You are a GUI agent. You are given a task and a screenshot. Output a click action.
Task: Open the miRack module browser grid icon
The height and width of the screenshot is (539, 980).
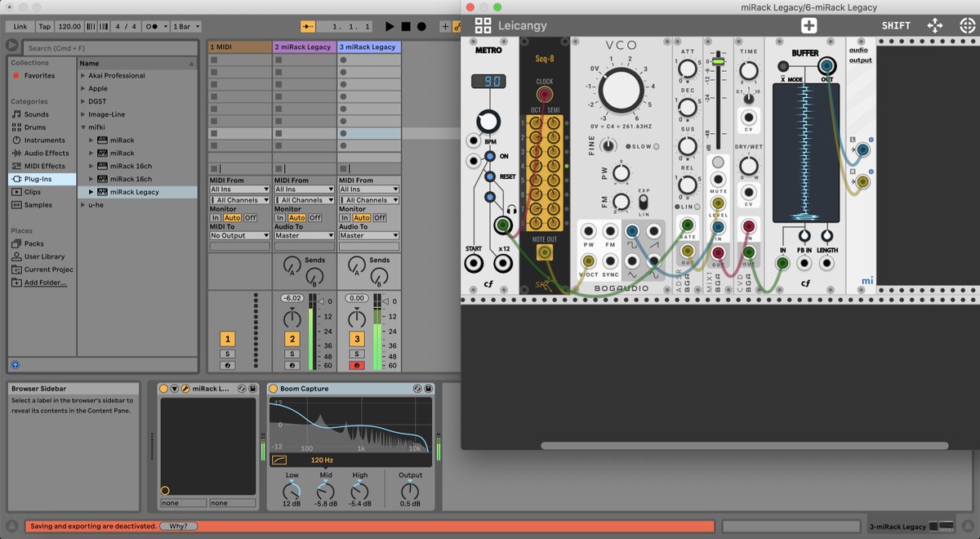point(483,25)
